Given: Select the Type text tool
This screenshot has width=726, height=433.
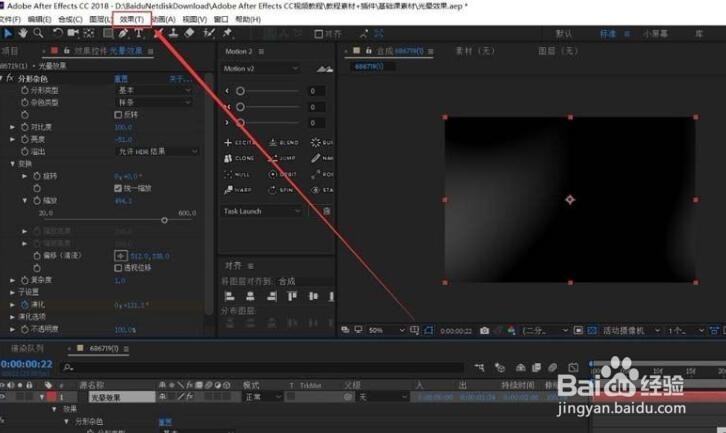Looking at the screenshot, I should click(x=138, y=33).
